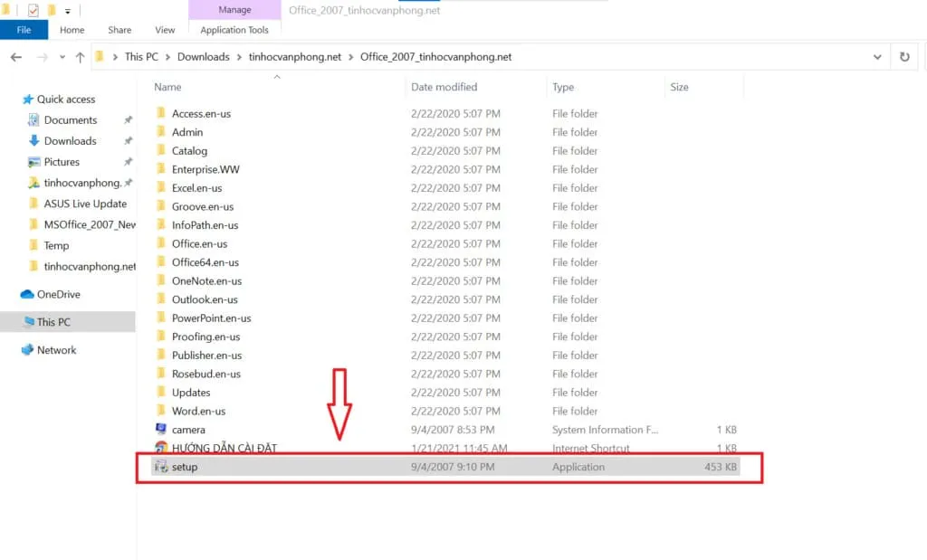Select the Manage contextual tab
This screenshot has height=560, width=927.
[234, 10]
